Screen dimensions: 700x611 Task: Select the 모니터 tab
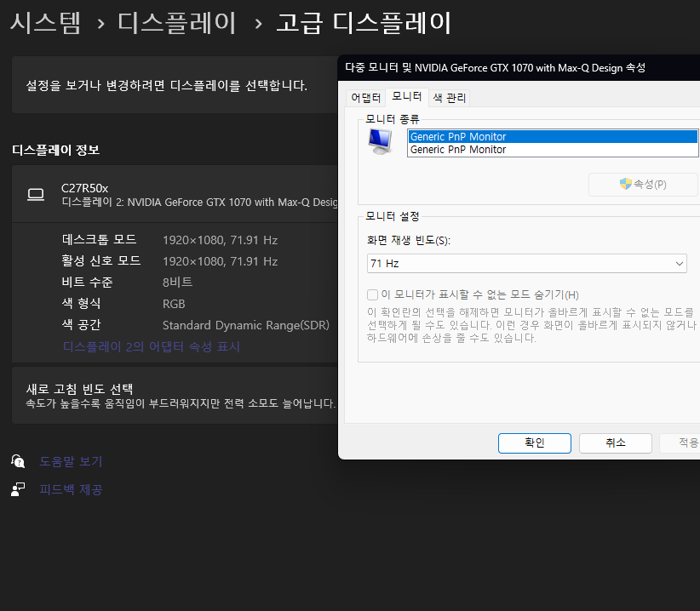point(406,97)
